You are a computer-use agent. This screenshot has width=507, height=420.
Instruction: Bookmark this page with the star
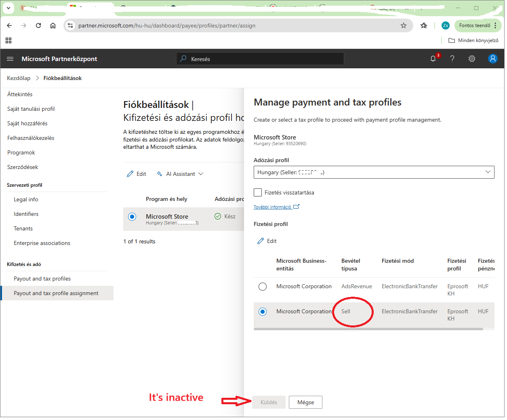point(404,25)
